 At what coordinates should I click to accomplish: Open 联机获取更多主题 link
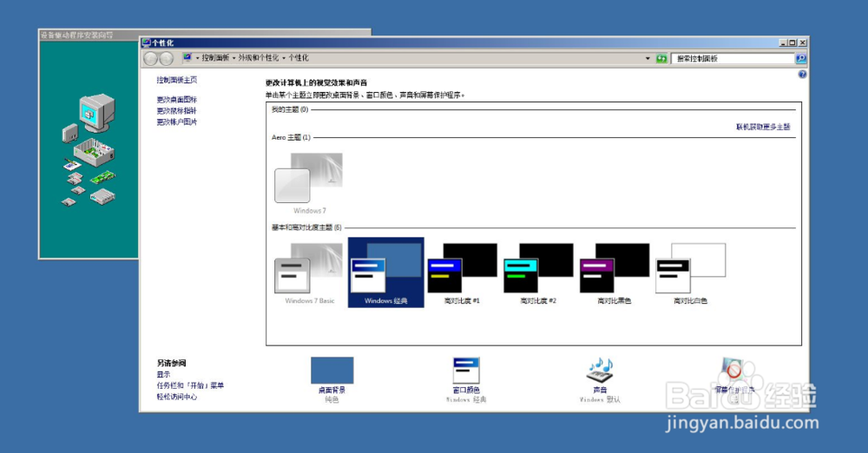[x=763, y=127]
